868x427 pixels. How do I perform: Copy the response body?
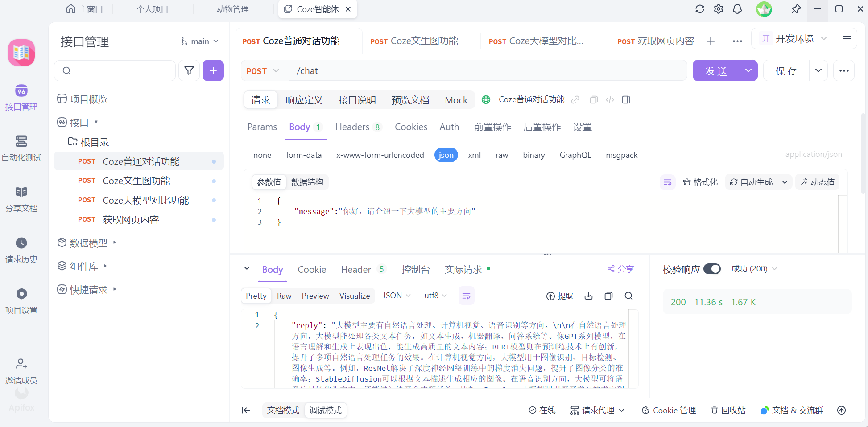click(608, 296)
